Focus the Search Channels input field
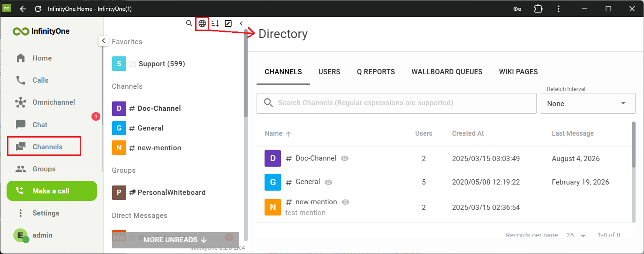644x254 pixels. [x=396, y=103]
